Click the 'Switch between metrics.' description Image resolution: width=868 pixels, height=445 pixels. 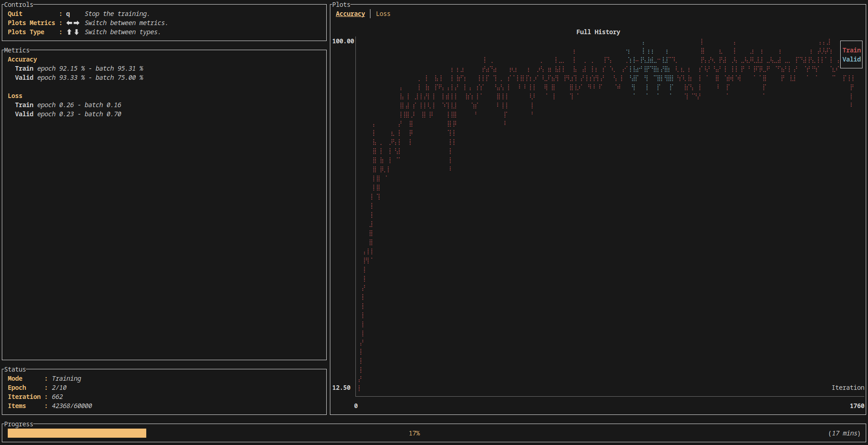(x=126, y=23)
